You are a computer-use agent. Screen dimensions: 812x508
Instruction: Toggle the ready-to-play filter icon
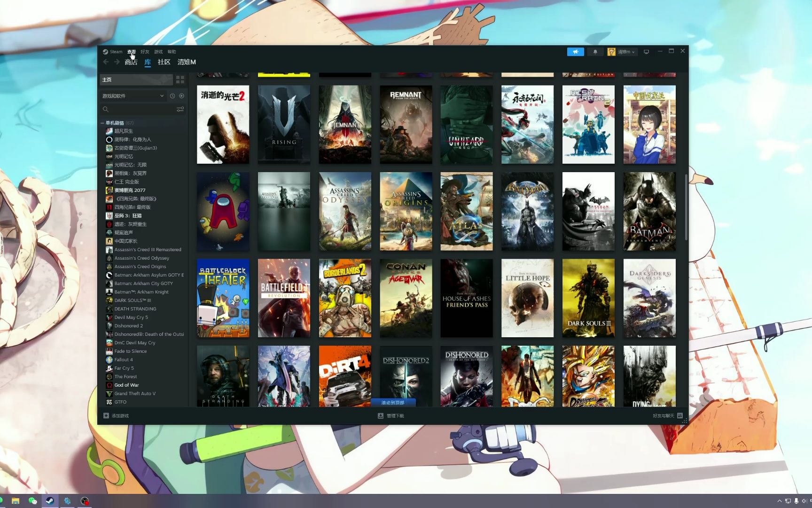pyautogui.click(x=181, y=96)
